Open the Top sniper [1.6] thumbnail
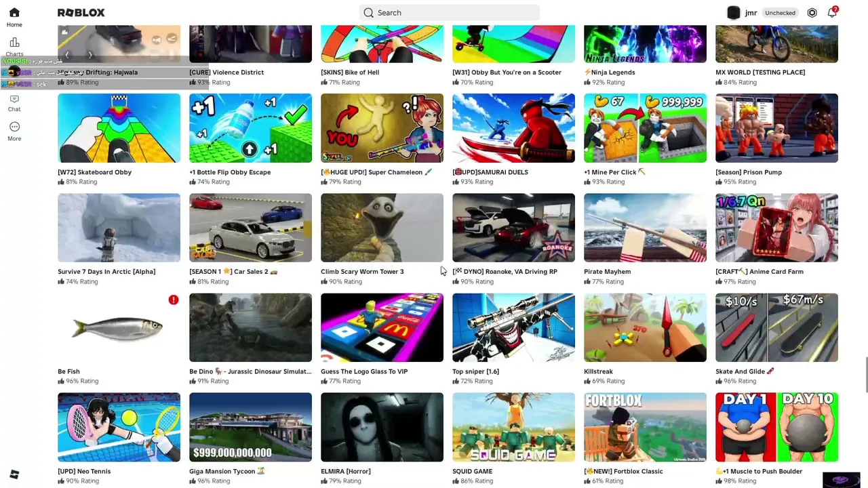The image size is (868, 488). tap(513, 327)
